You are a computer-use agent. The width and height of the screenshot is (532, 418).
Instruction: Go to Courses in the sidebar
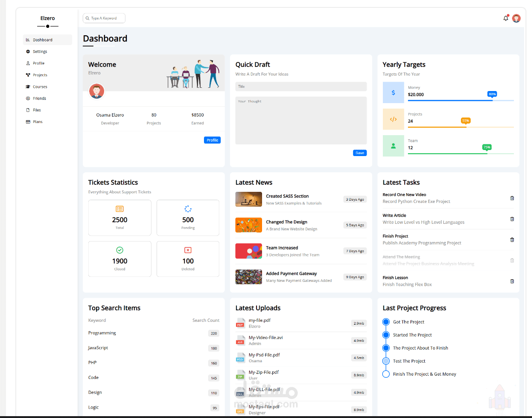pyautogui.click(x=39, y=87)
